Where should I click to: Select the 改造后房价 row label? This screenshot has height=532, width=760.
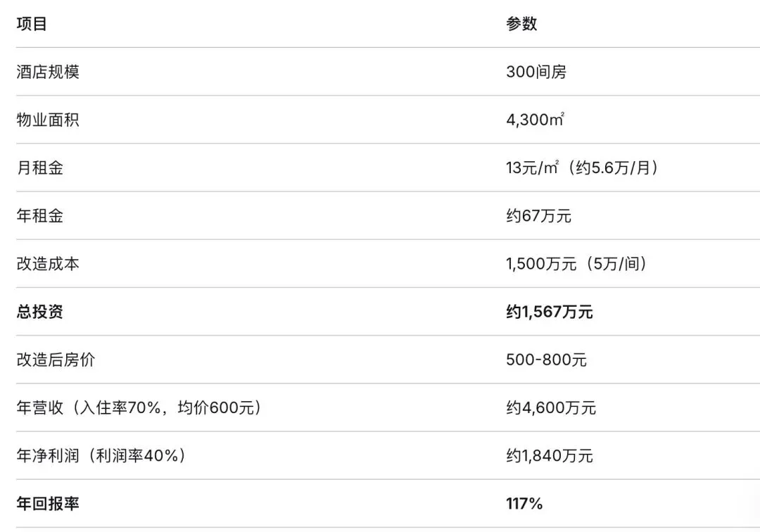click(56, 360)
